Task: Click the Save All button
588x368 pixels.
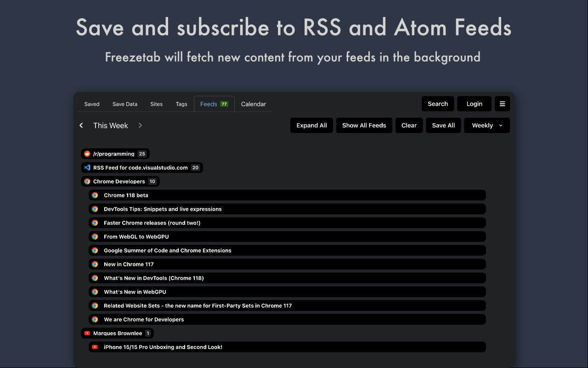Action: [x=443, y=126]
